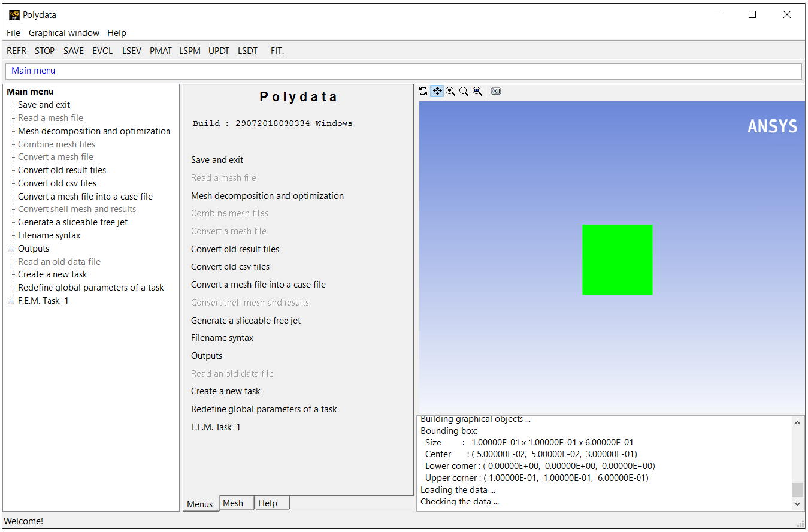The height and width of the screenshot is (532, 808).
Task: Click Convert old csv files in Polydata panel
Action: (x=230, y=267)
